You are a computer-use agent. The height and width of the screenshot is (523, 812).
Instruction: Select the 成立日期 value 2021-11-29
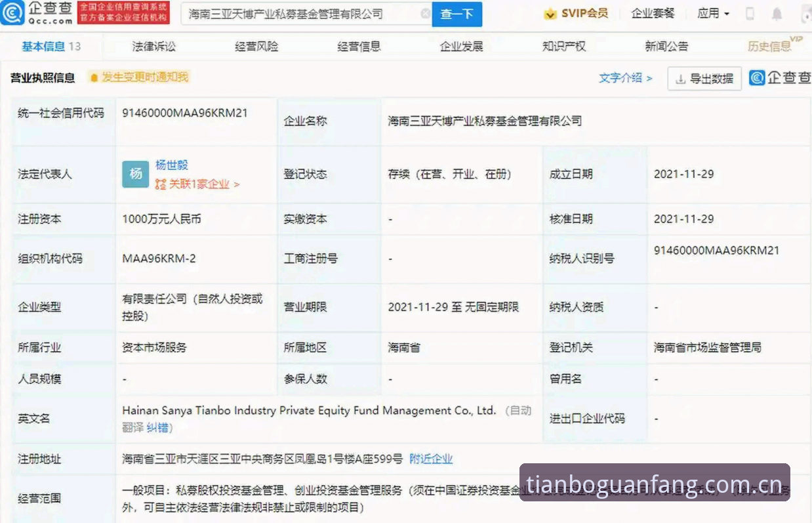[683, 174]
